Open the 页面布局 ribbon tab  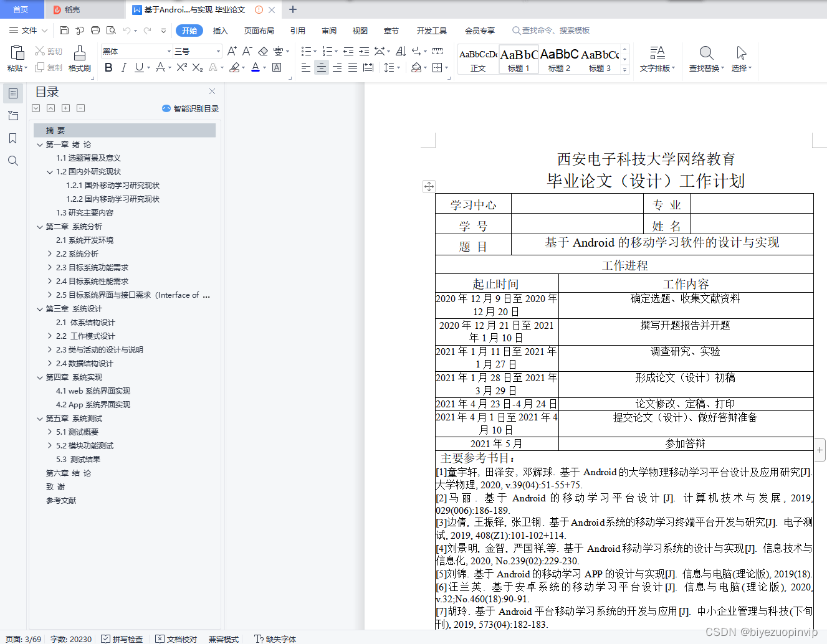[259, 30]
